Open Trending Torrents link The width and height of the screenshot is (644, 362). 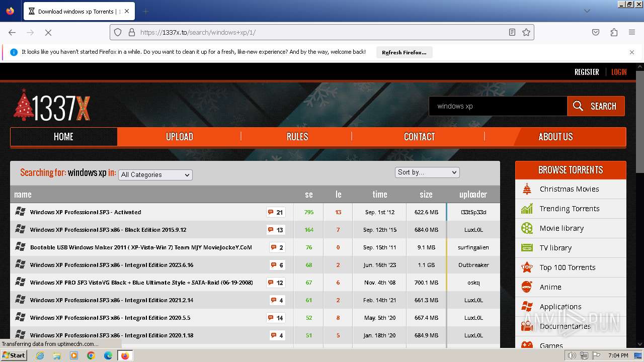(570, 209)
